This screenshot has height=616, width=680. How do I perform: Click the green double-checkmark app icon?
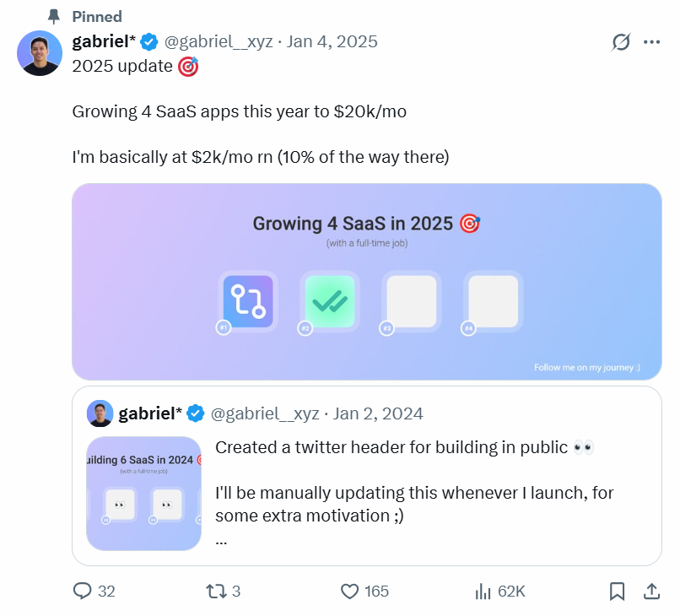tap(330, 301)
